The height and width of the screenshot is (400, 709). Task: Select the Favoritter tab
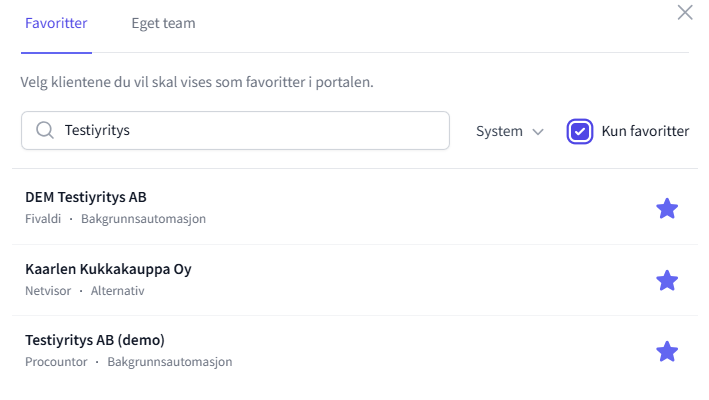pyautogui.click(x=56, y=23)
